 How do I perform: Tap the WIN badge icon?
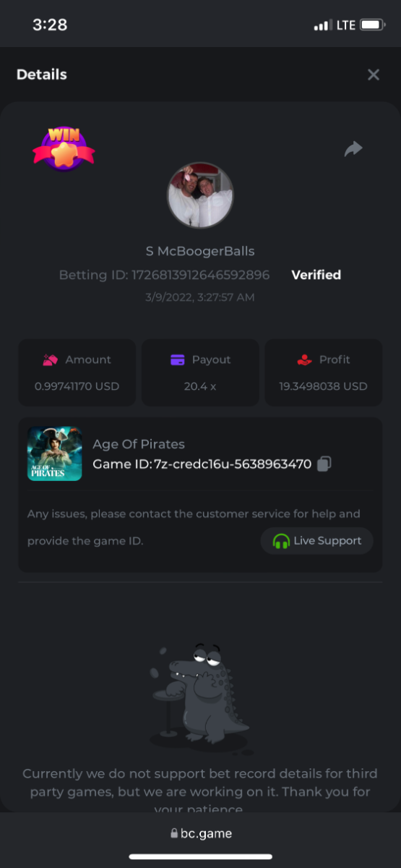pos(64,148)
